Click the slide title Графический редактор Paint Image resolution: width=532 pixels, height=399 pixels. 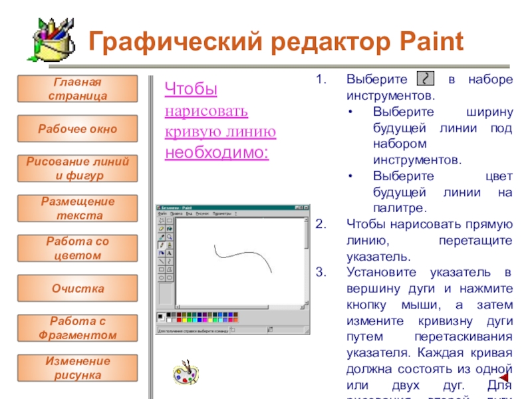(276, 41)
